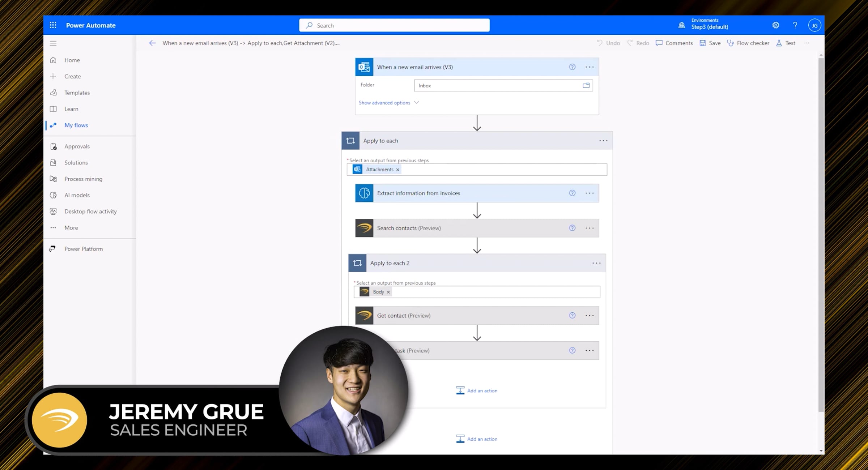Click the JG account avatar
This screenshot has width=868, height=470.
814,25
